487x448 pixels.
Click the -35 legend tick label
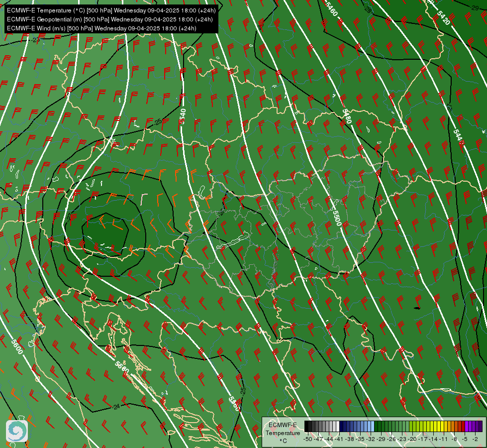[x=360, y=440]
